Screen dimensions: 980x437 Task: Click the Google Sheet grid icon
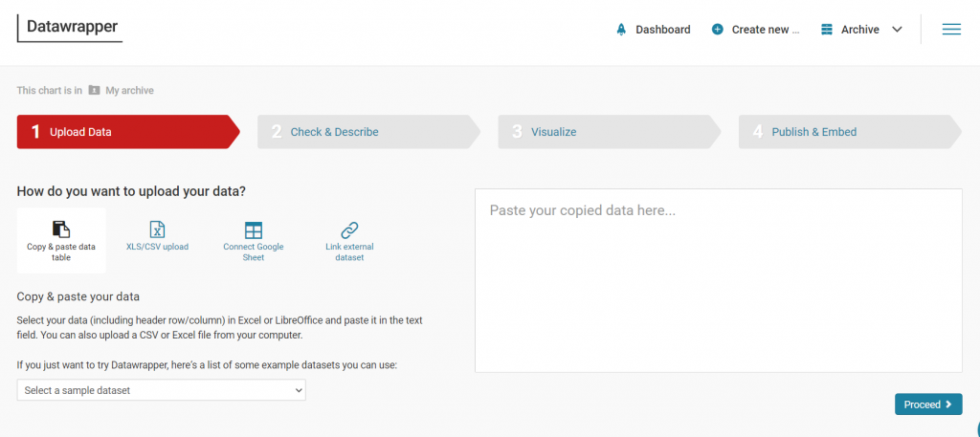pyautogui.click(x=254, y=229)
